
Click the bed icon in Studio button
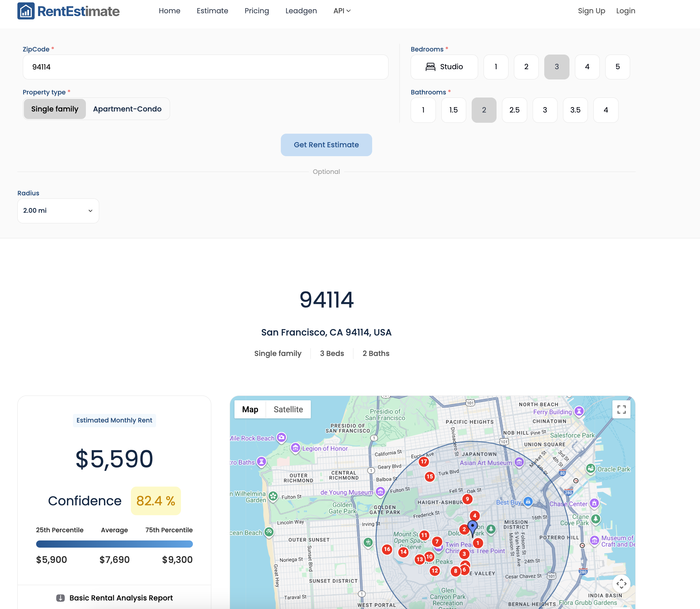(x=430, y=67)
